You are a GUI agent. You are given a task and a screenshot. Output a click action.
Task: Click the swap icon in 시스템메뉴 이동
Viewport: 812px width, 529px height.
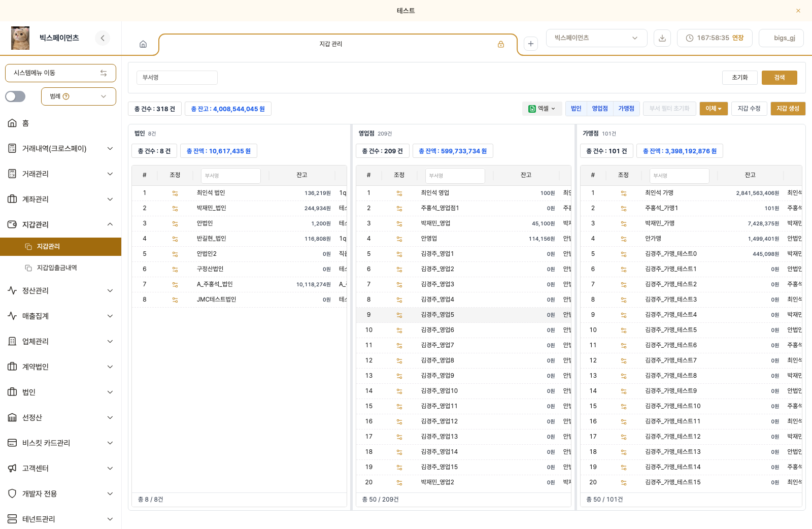click(104, 73)
